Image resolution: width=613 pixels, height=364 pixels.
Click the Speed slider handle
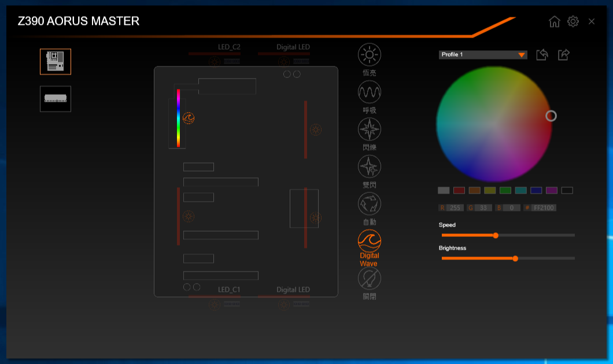[496, 236]
